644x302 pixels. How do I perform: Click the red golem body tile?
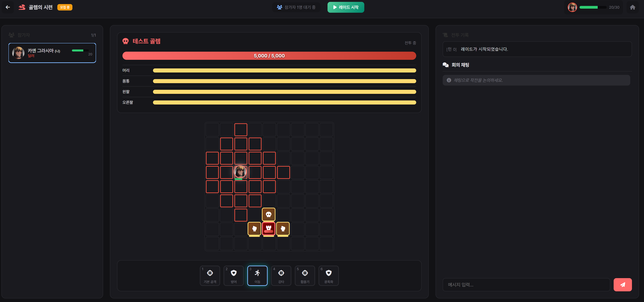click(x=268, y=228)
